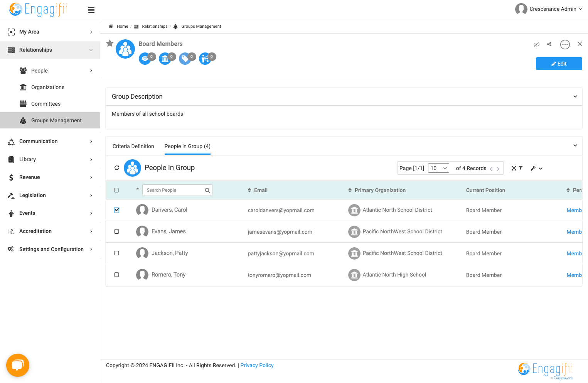Collapse the Group Description section
The height and width of the screenshot is (383, 588).
(575, 96)
